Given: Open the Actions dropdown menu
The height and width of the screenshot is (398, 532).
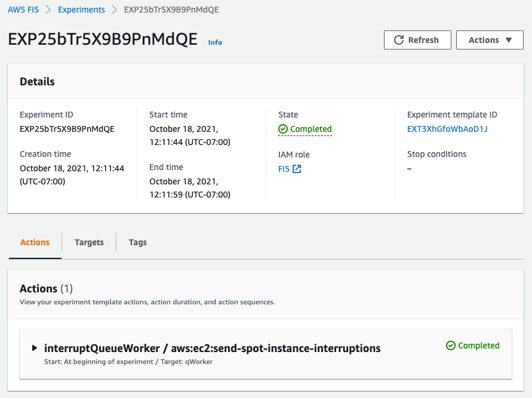Looking at the screenshot, I should coord(490,40).
